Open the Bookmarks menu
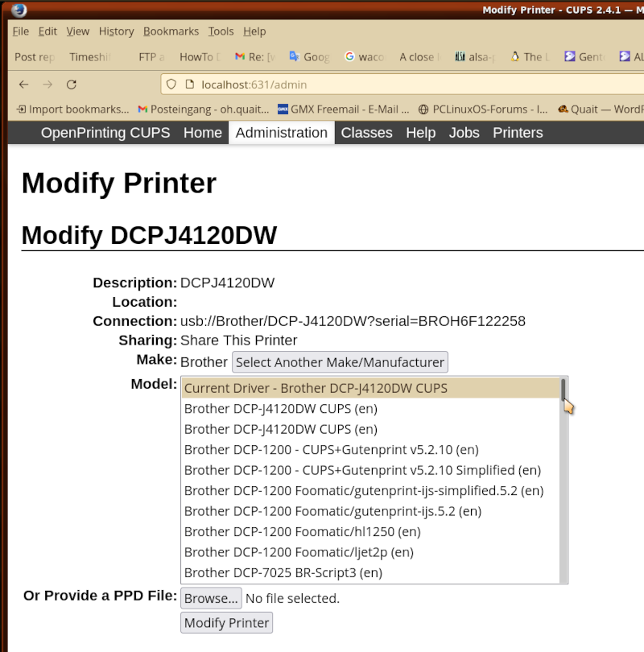Image resolution: width=644 pixels, height=652 pixels. point(171,31)
